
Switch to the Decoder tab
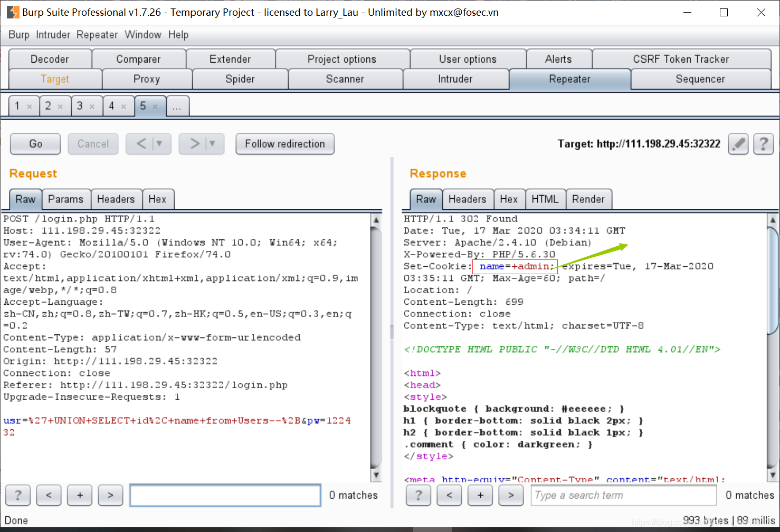(x=50, y=59)
